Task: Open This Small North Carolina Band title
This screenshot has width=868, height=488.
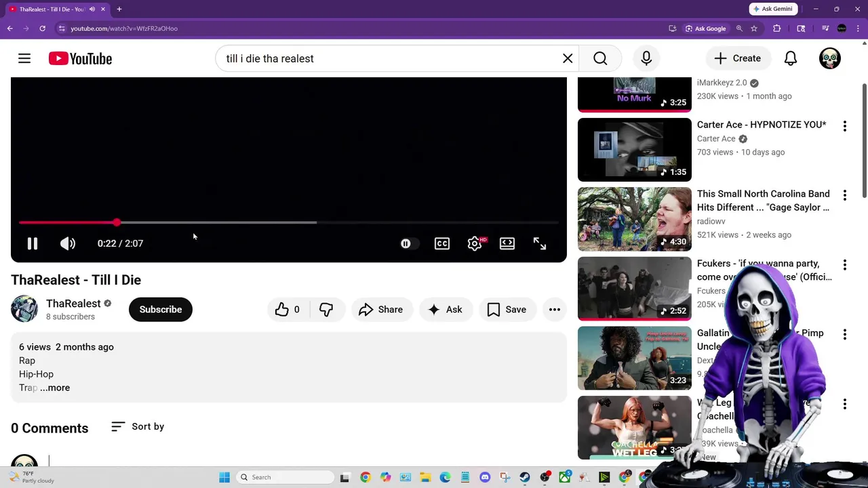Action: [x=764, y=201]
